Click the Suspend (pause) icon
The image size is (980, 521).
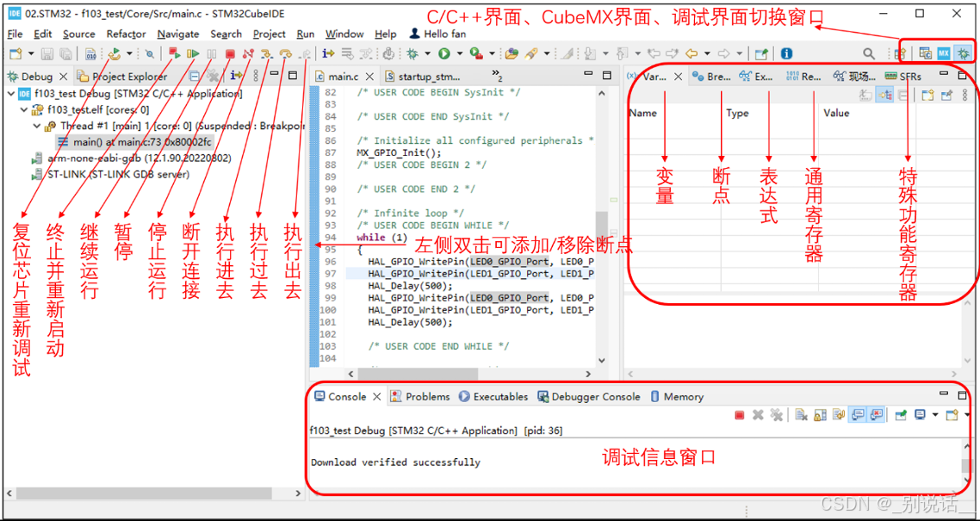coord(212,53)
